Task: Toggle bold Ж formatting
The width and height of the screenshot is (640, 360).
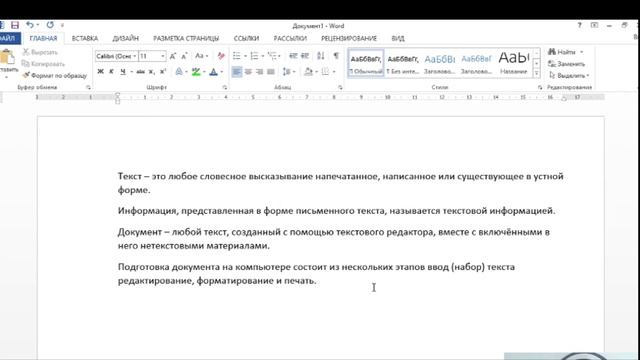Action: point(100,72)
